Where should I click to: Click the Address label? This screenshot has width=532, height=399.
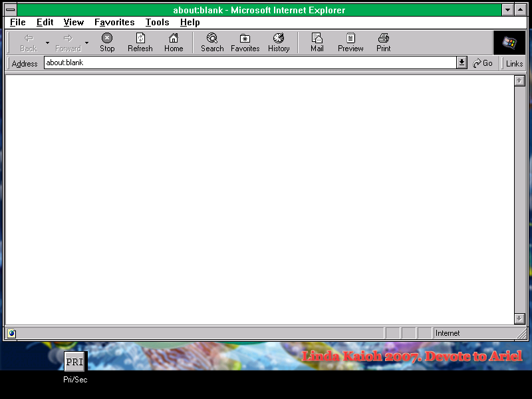(25, 63)
